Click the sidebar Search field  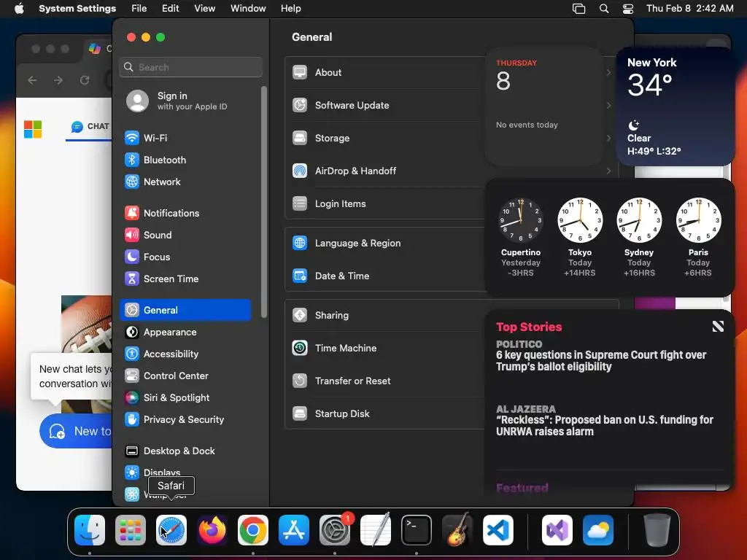(190, 67)
